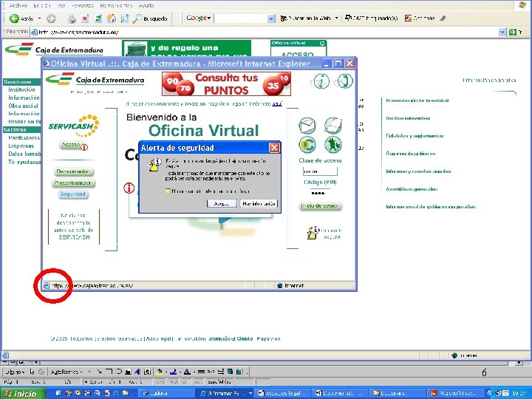The width and height of the screenshot is (532, 399).
Task: Click the round document page icon beside the envelope
Action: (332, 126)
